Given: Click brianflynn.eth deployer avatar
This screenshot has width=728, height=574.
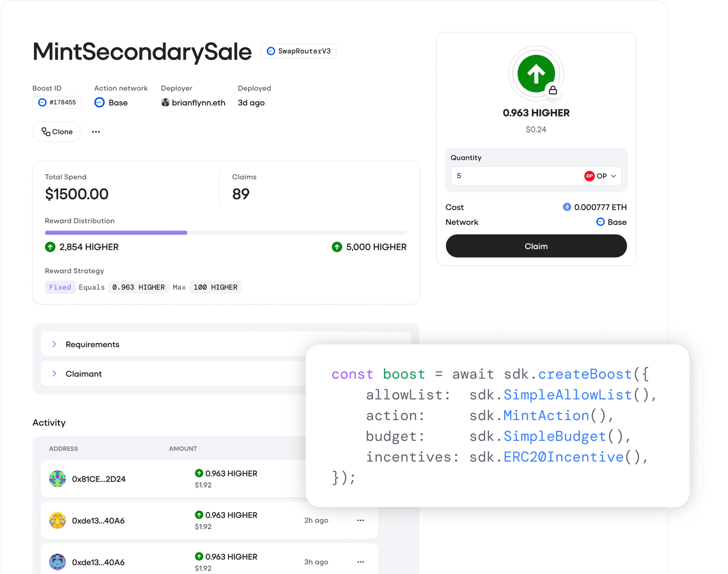Looking at the screenshot, I should [165, 102].
